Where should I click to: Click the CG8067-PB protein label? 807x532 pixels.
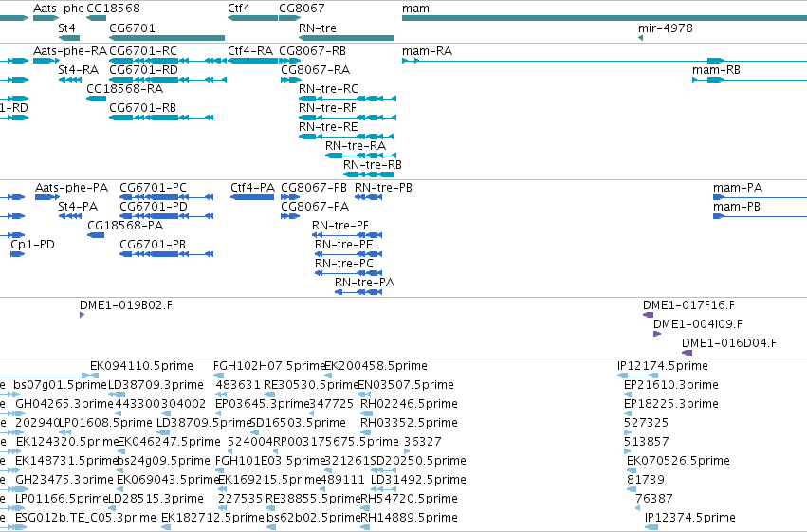coord(314,188)
